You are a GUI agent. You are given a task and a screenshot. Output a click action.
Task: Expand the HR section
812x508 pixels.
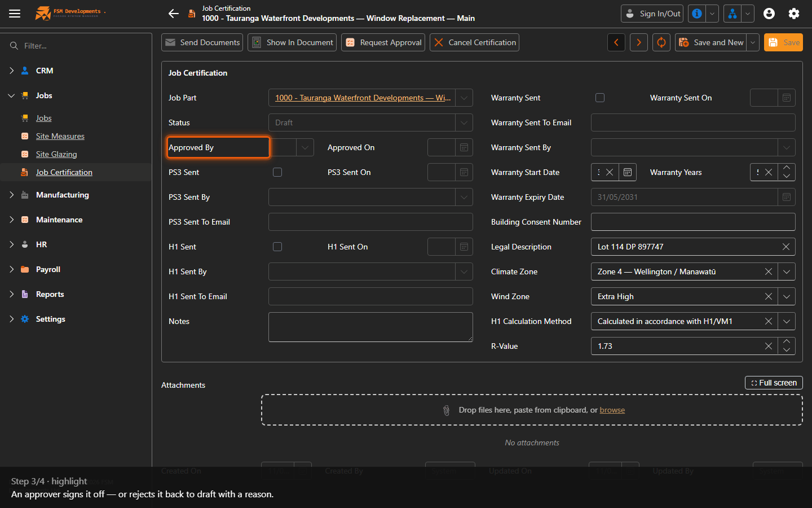[x=11, y=244]
